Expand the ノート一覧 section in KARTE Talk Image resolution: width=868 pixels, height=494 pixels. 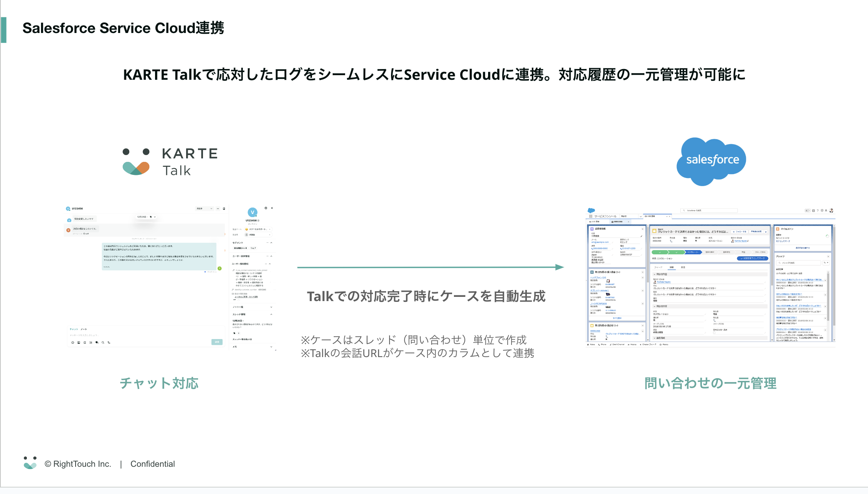pyautogui.click(x=271, y=307)
